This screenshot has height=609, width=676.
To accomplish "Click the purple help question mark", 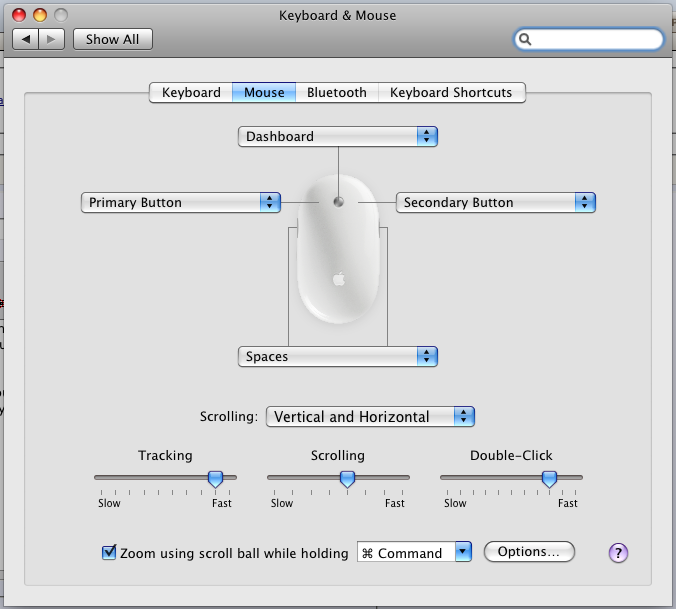I will click(x=618, y=553).
